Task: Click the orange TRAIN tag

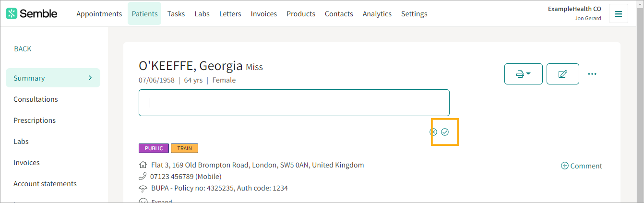Action: point(185,148)
